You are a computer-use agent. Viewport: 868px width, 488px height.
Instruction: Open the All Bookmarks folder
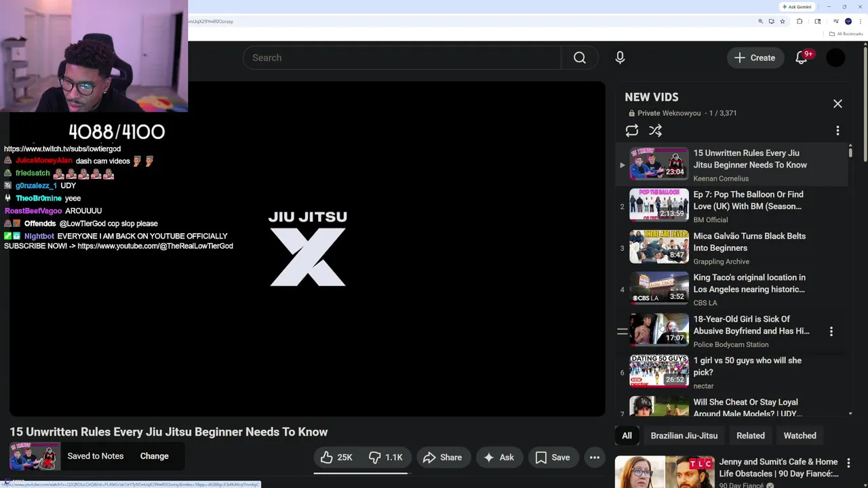click(846, 34)
